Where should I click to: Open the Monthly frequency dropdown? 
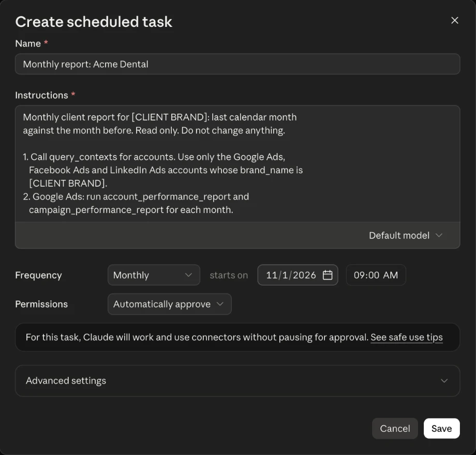tap(154, 275)
